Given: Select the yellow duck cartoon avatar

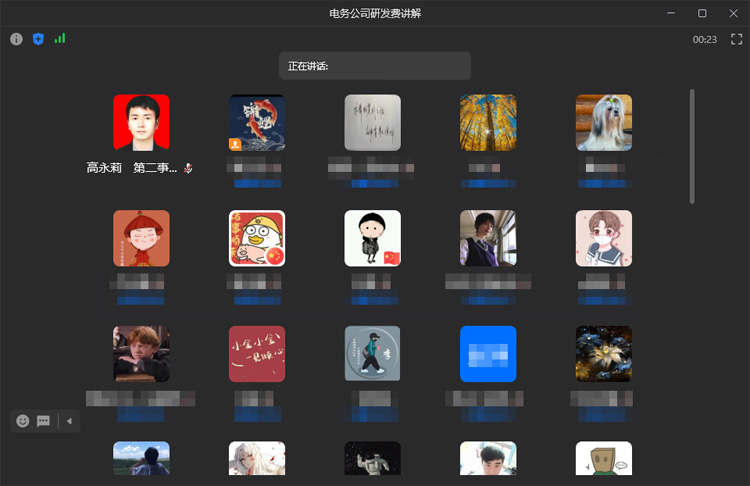Looking at the screenshot, I should coord(257,238).
